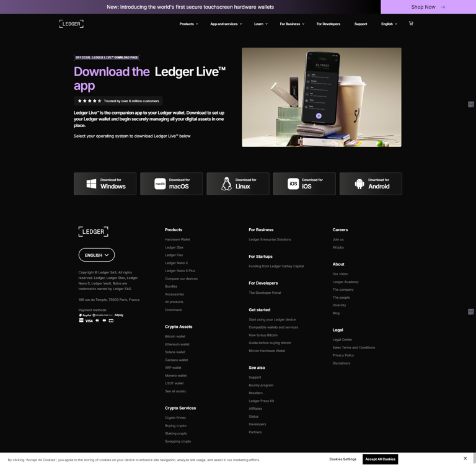
Task: Open Ledger Academy link
Action: 345,282
